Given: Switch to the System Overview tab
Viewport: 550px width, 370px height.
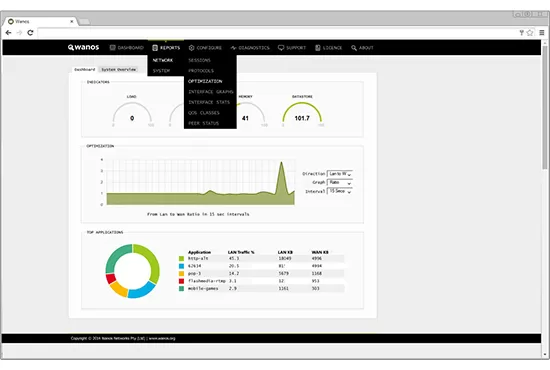Looking at the screenshot, I should point(119,69).
